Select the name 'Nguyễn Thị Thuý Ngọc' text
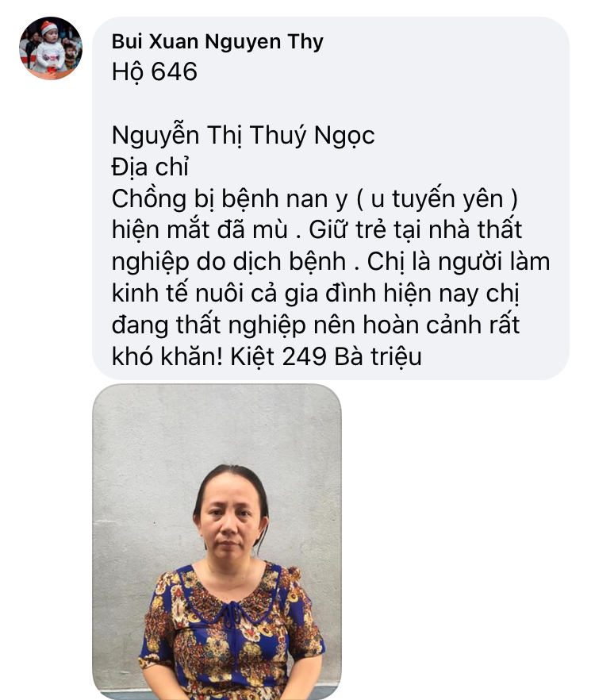Image resolution: width=595 pixels, height=700 pixels. click(244, 135)
